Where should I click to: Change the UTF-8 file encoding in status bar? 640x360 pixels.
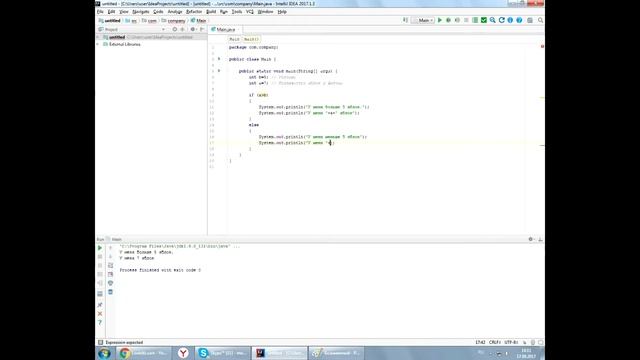[x=511, y=342]
